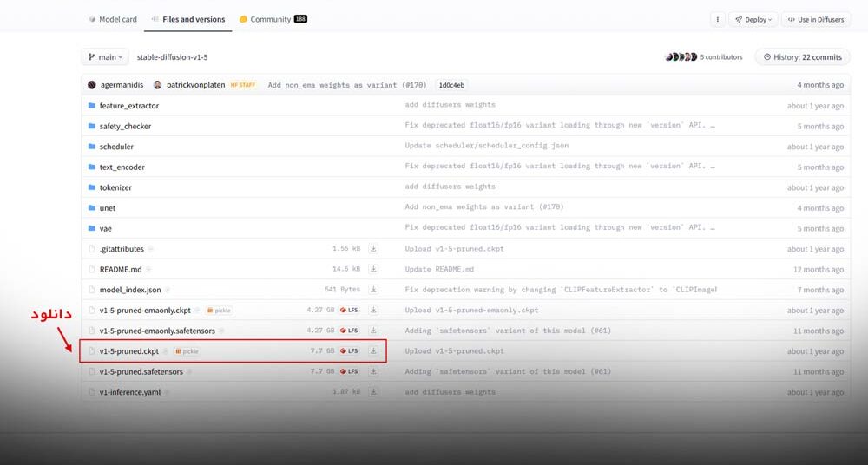Open v1-5-pruned-emaonly.ckpt file
Screen dimensions: 868x465
pyautogui.click(x=145, y=310)
